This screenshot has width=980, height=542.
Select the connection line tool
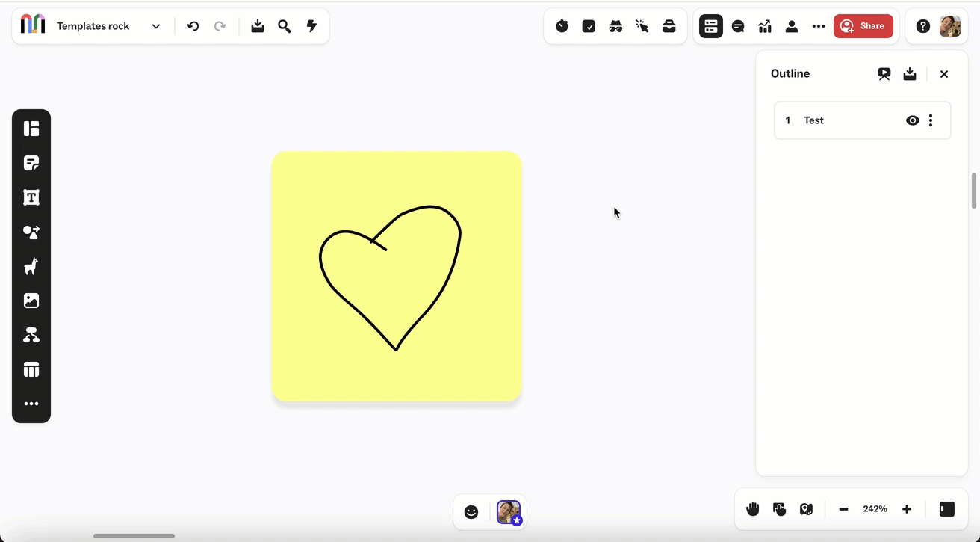pyautogui.click(x=31, y=335)
